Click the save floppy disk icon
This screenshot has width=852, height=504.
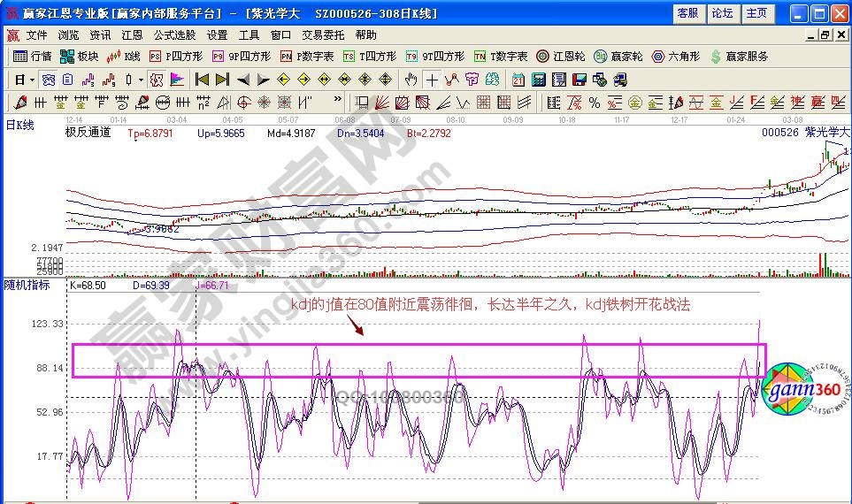(580, 80)
